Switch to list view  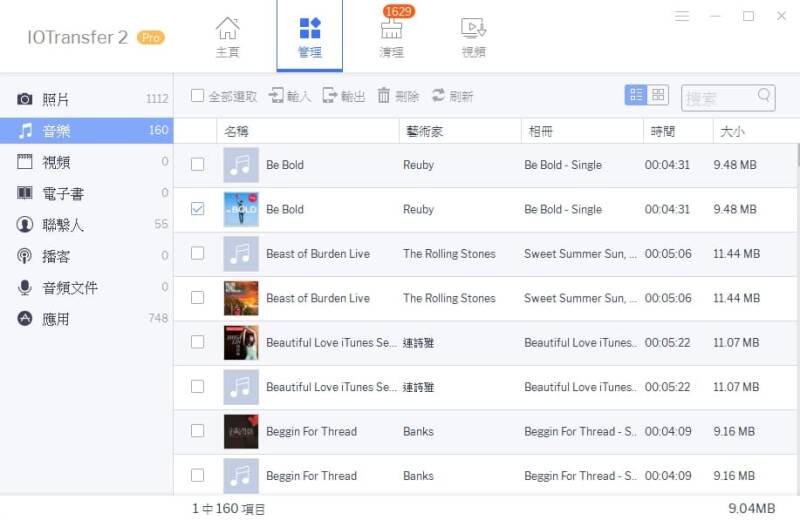pyautogui.click(x=636, y=95)
